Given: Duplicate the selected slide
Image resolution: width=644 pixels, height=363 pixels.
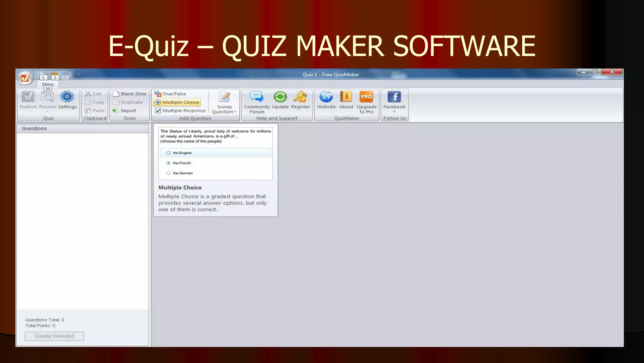Looking at the screenshot, I should pyautogui.click(x=128, y=102).
